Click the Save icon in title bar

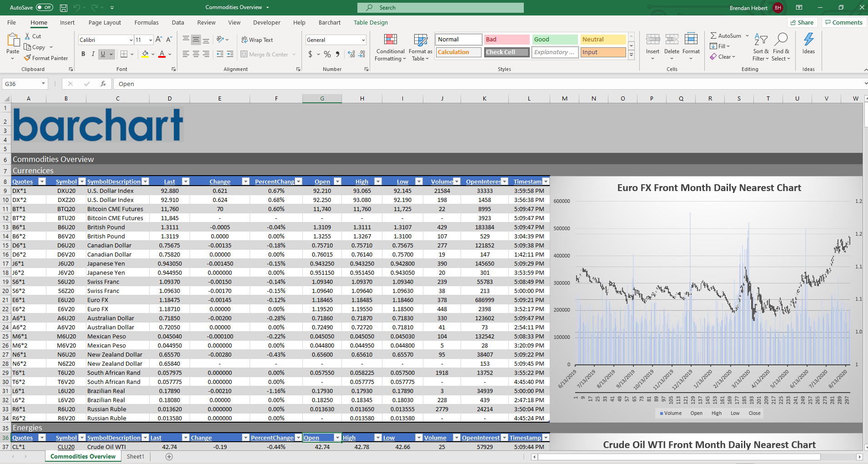point(64,8)
